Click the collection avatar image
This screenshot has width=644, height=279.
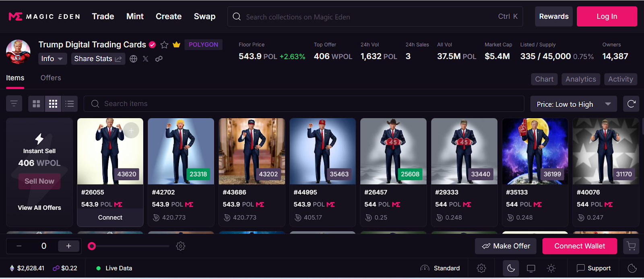tap(18, 51)
